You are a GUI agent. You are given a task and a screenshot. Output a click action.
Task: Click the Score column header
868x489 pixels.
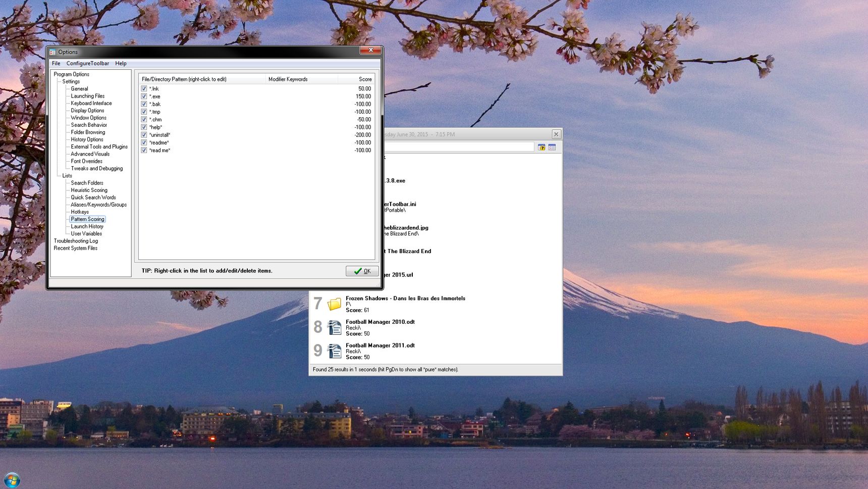pyautogui.click(x=356, y=79)
